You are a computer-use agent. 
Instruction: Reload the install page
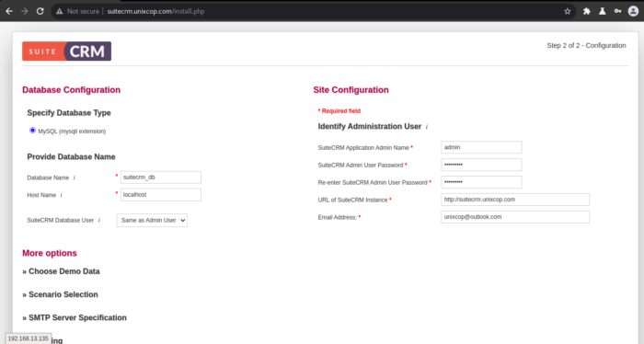40,11
